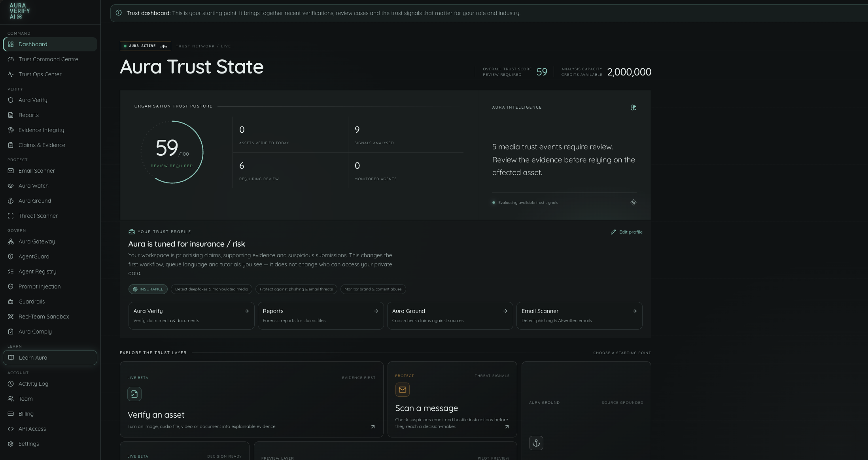Open Learn Aura in the sidebar
Image resolution: width=868 pixels, height=460 pixels.
click(x=50, y=358)
